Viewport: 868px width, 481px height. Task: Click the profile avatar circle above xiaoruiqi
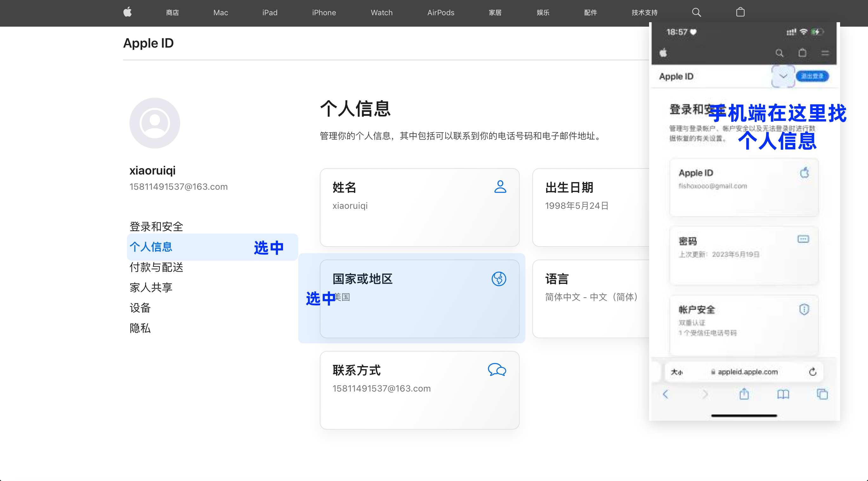155,123
